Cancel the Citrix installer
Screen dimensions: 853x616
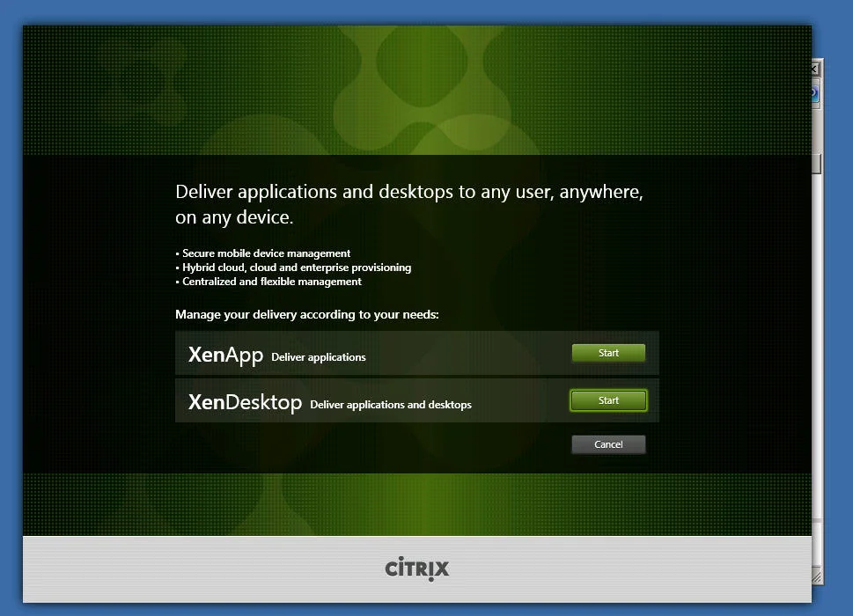pos(608,444)
